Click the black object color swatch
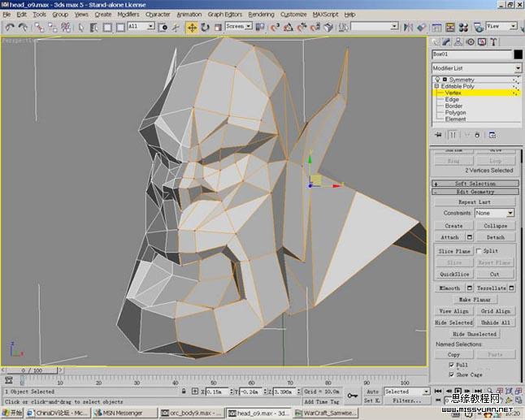 tap(518, 54)
